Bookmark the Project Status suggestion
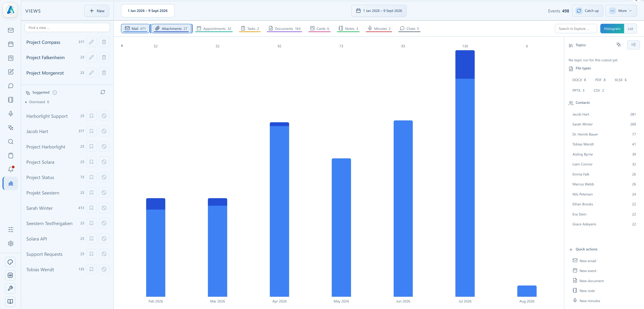The image size is (644, 309). tap(91, 177)
